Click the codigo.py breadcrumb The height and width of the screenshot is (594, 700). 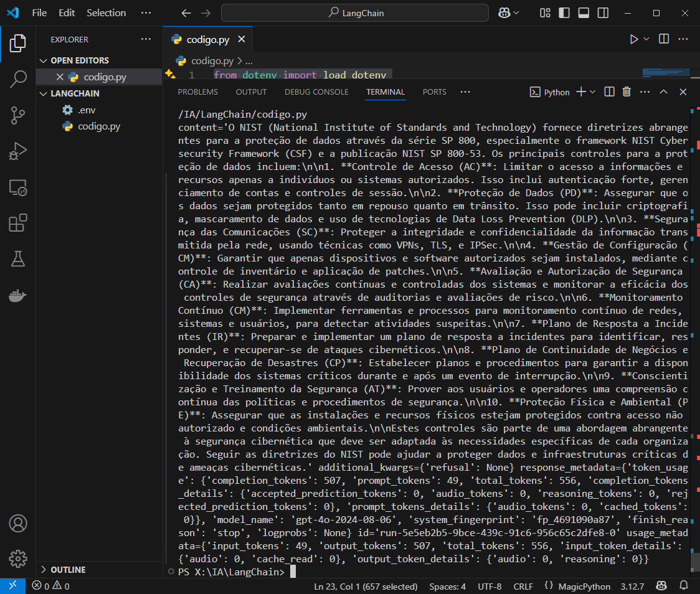[212, 60]
